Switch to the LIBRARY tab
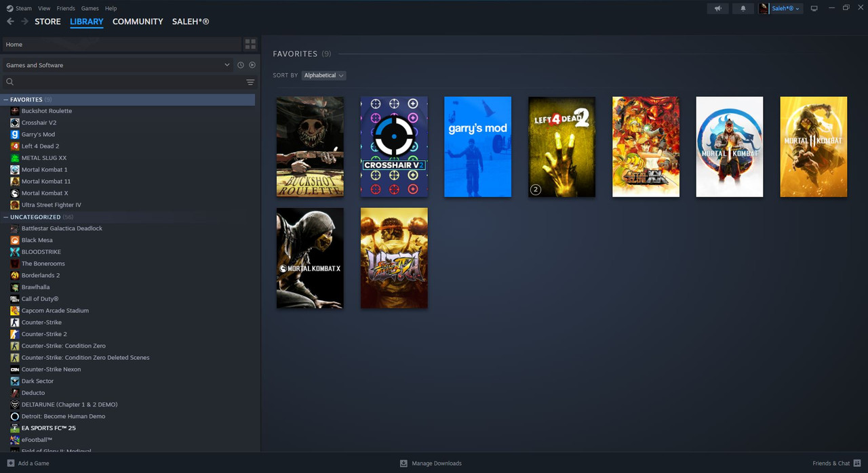The width and height of the screenshot is (868, 473). click(x=87, y=22)
